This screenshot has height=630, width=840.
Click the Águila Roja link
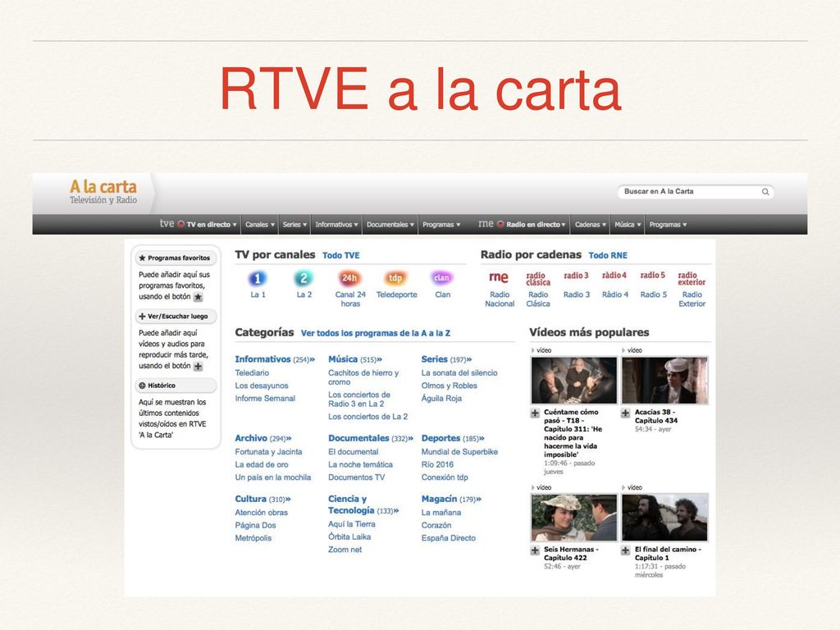pos(441,398)
